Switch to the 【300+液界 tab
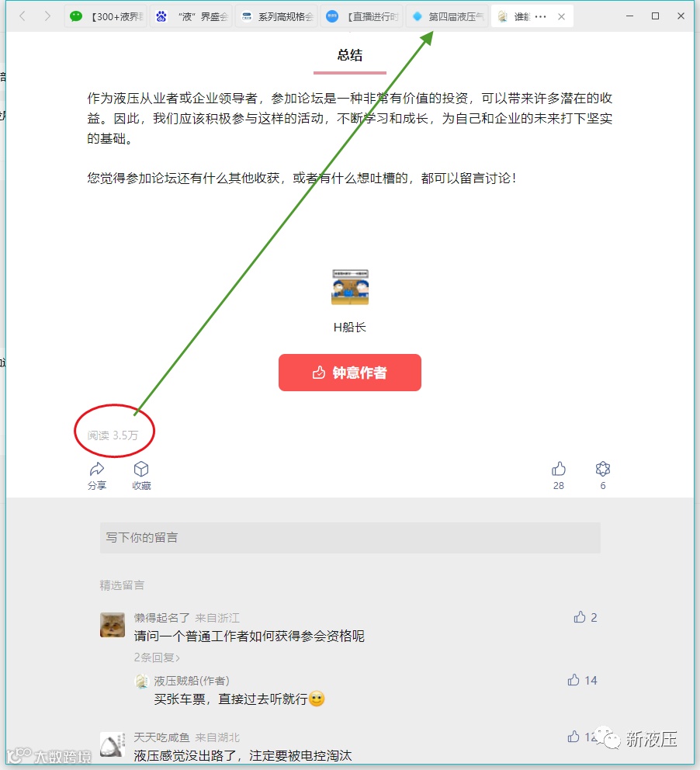The image size is (700, 770). (106, 17)
